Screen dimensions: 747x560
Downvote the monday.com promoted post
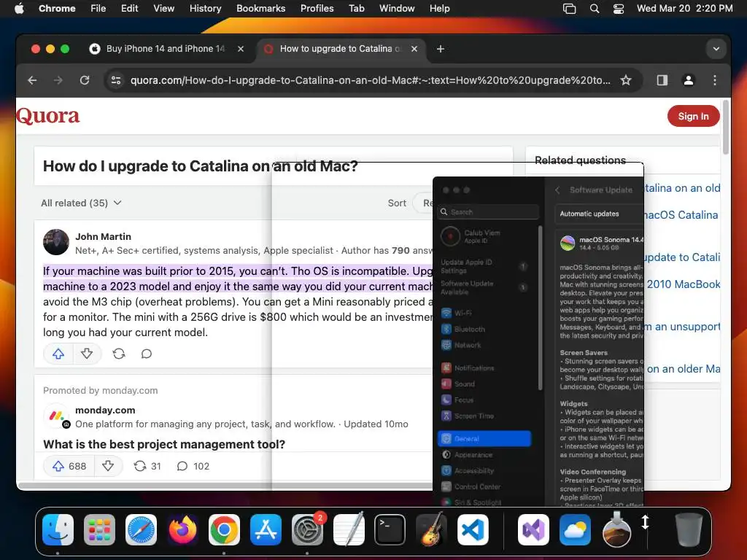click(x=108, y=466)
